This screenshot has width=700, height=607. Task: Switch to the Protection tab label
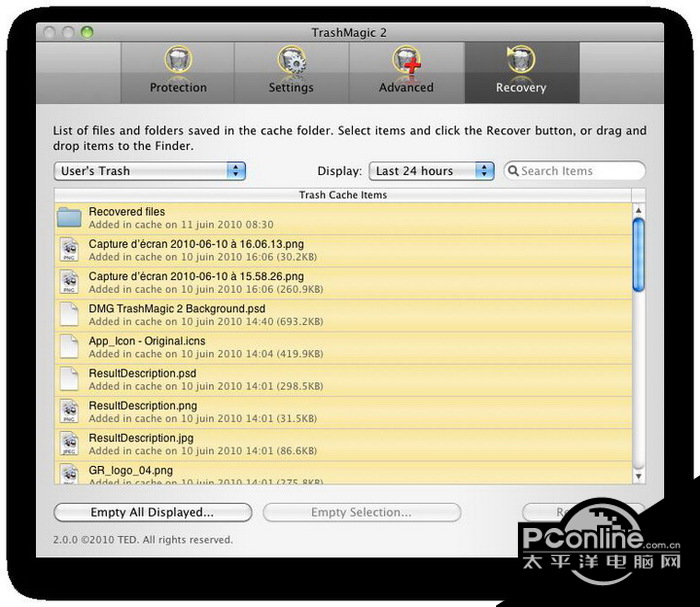[x=178, y=87]
